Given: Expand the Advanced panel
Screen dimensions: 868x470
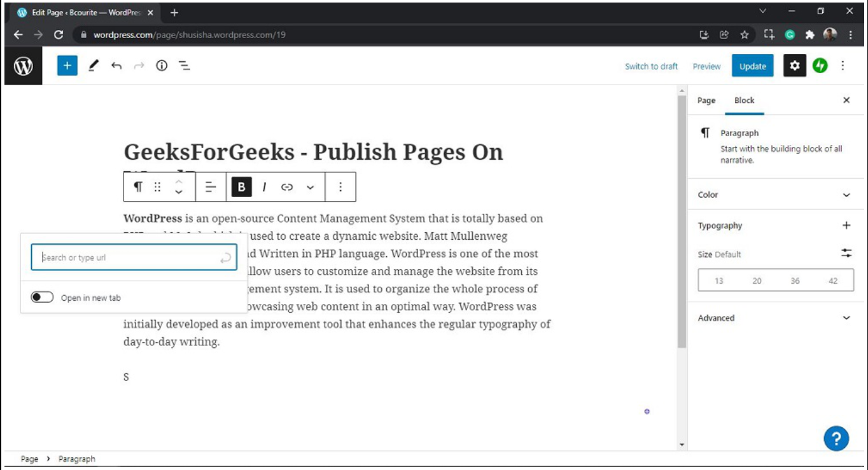Looking at the screenshot, I should click(x=775, y=318).
